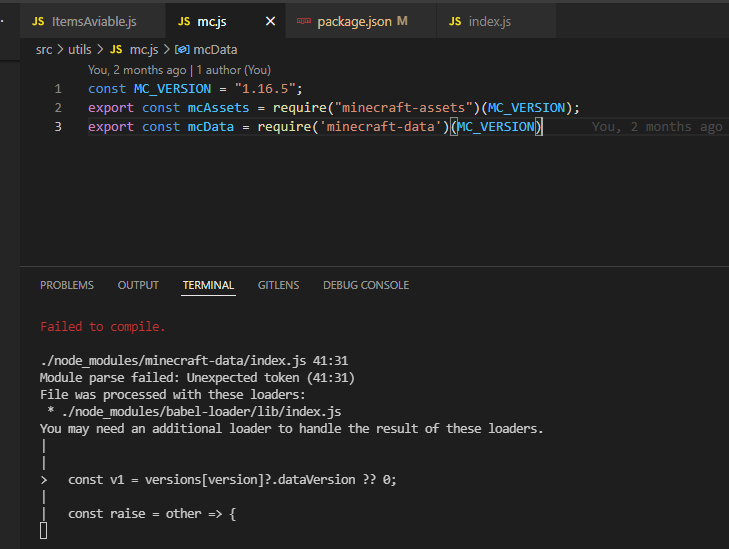Screen dimensions: 729x549
Task: Click line number 2 in the gutter
Action: 58,108
